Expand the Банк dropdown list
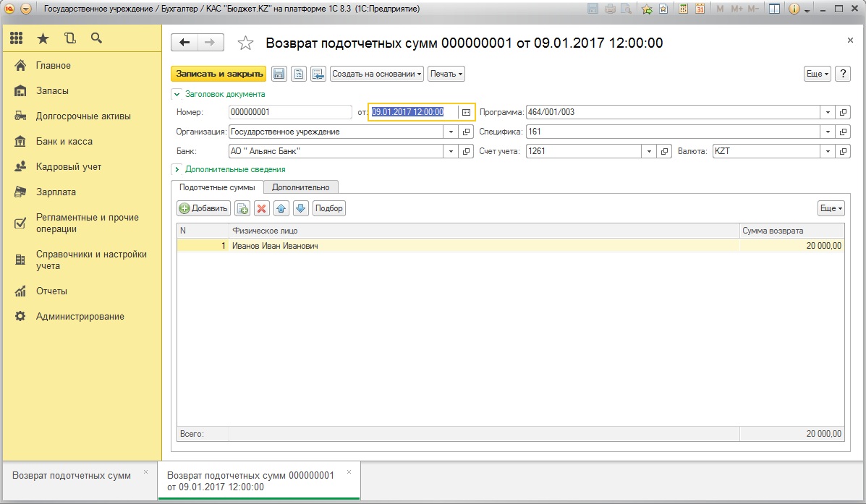The image size is (866, 504). [x=451, y=151]
